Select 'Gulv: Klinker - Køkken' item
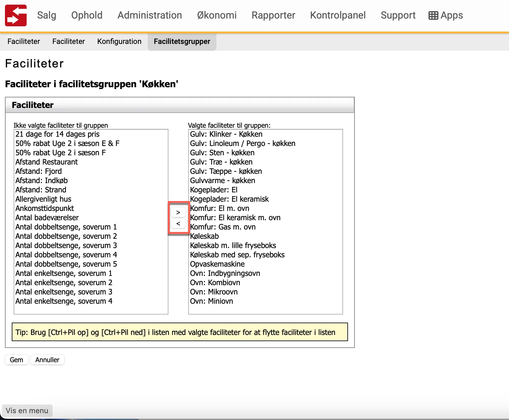 [226, 134]
